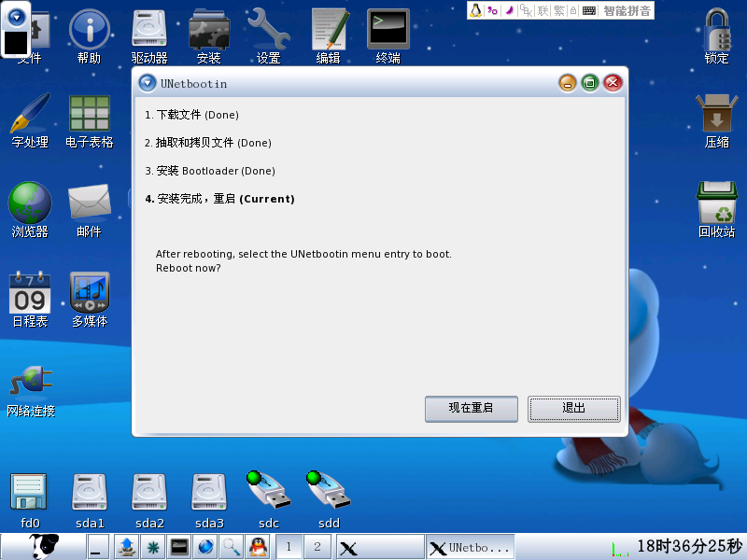Viewport: 747px width, 560px height.
Task: Launch the 浏览器 browser globe icon
Action: click(x=30, y=210)
